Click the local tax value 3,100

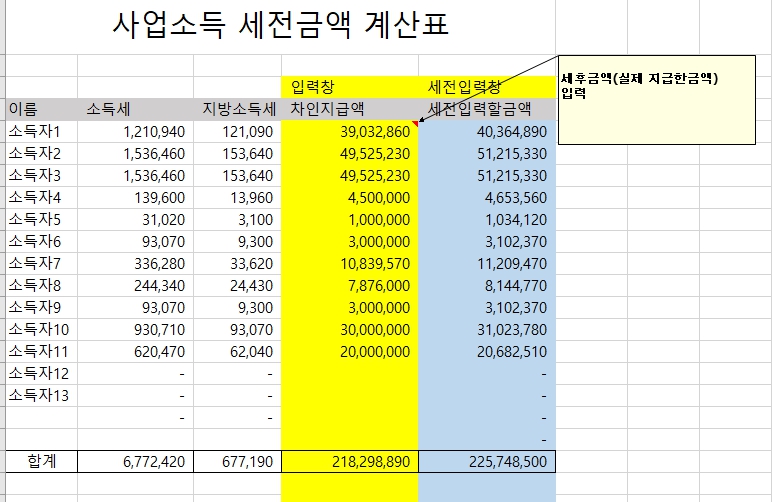237,220
